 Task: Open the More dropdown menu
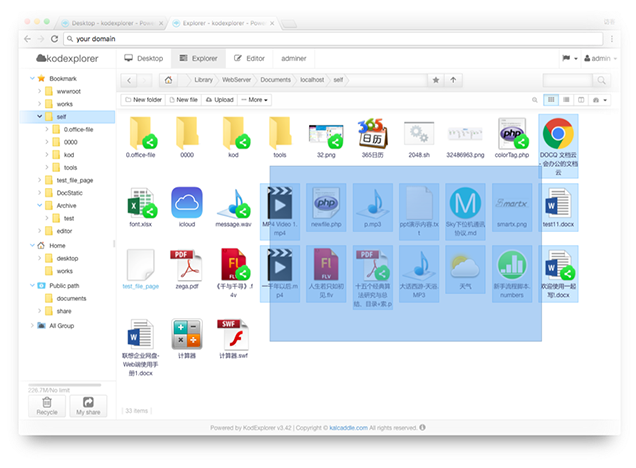(254, 100)
